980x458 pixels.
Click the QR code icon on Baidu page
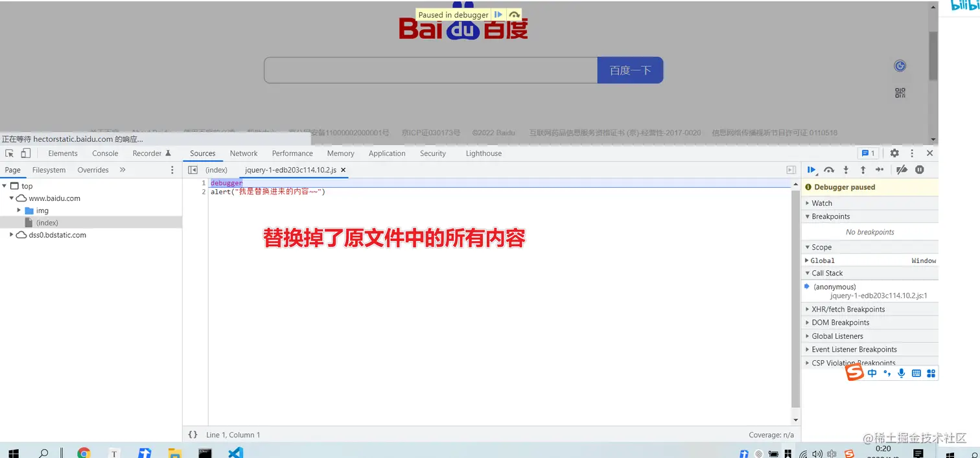(x=900, y=93)
